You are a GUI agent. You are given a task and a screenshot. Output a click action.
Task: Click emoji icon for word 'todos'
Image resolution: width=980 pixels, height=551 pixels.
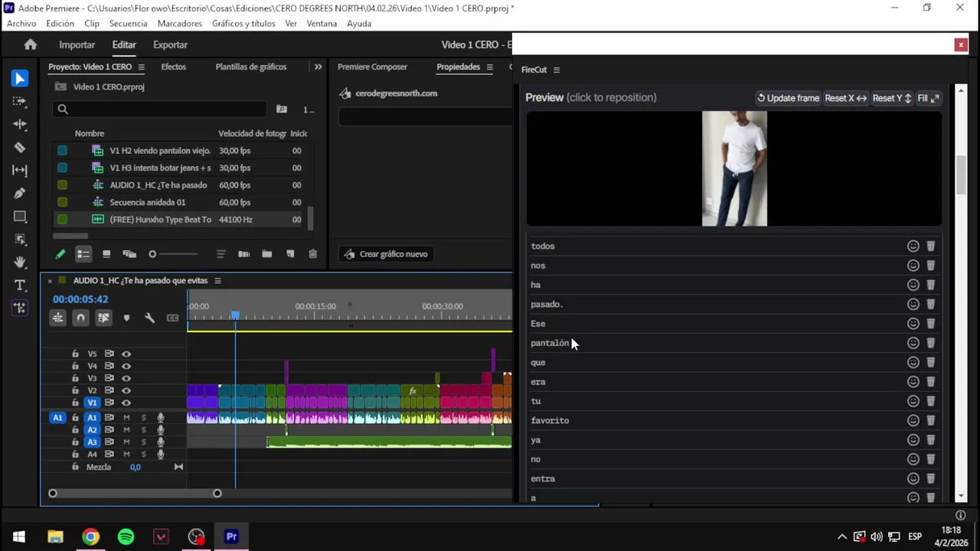tap(913, 246)
